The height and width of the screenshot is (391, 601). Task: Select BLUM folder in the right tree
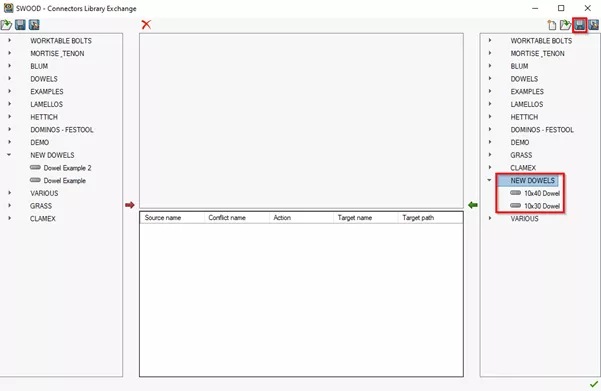click(519, 66)
